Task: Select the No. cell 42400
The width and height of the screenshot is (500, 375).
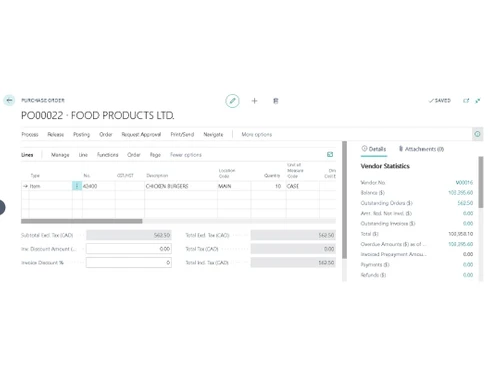Action: (99, 186)
